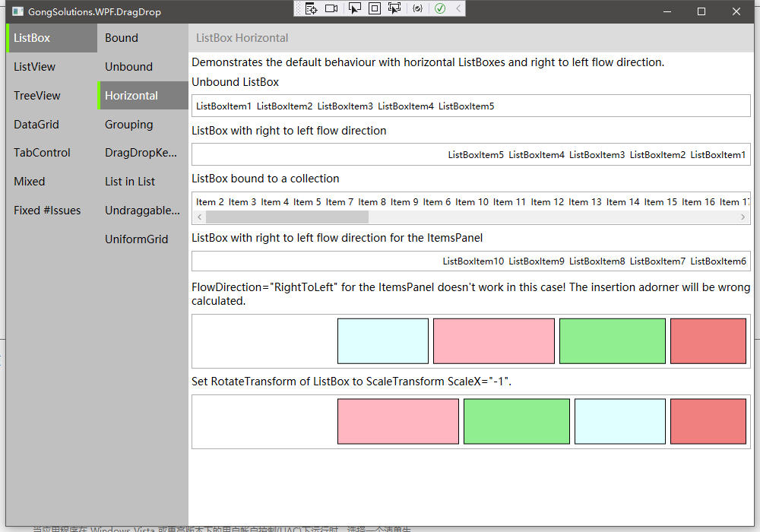Select ListBoxItem6 in the ItemsPanel ListBox

(x=718, y=261)
